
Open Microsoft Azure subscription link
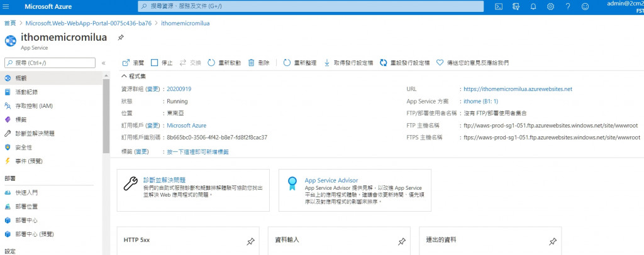(186, 126)
